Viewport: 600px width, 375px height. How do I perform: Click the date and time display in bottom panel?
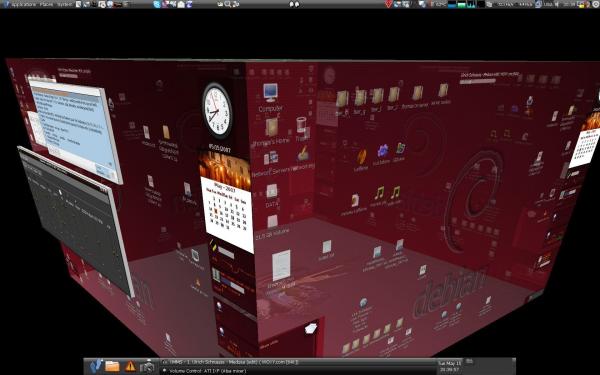(450, 367)
